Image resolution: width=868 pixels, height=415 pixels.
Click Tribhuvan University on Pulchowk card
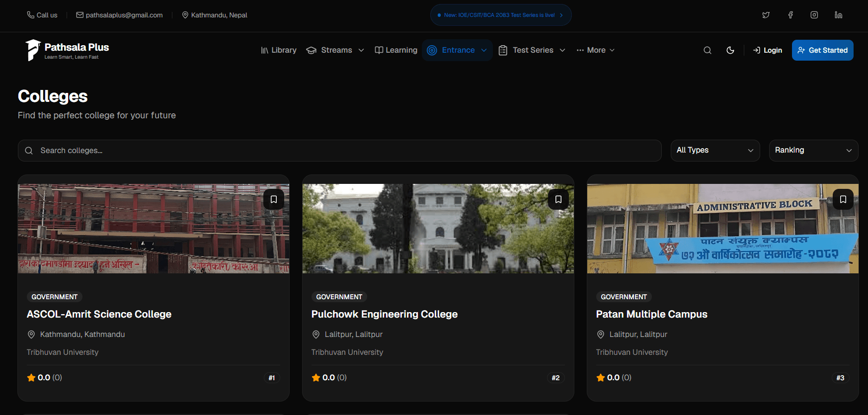(x=347, y=352)
